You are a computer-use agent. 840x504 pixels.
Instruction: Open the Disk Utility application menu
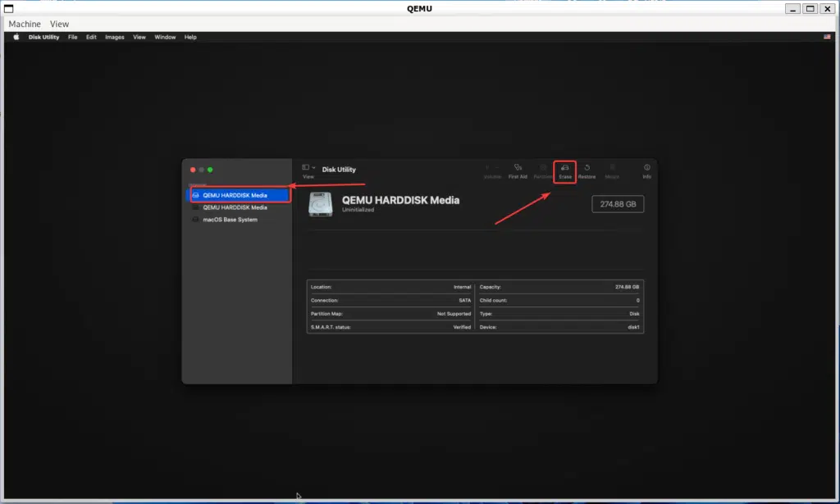(x=44, y=37)
